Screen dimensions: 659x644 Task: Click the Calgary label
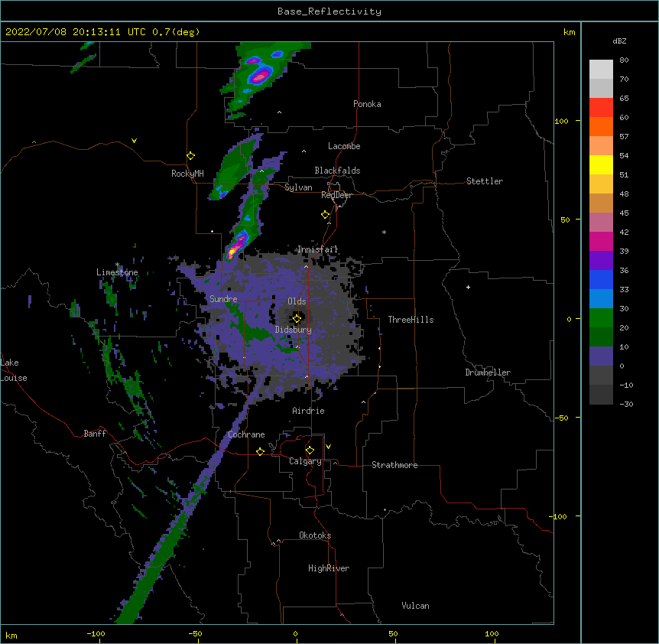305,461
